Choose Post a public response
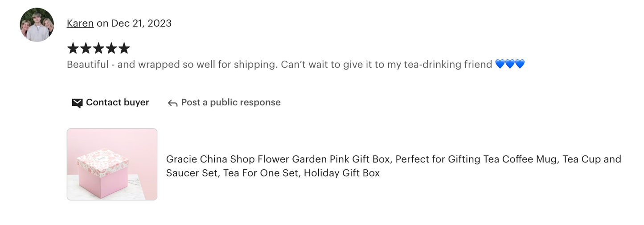644x225 pixels. 231,102
